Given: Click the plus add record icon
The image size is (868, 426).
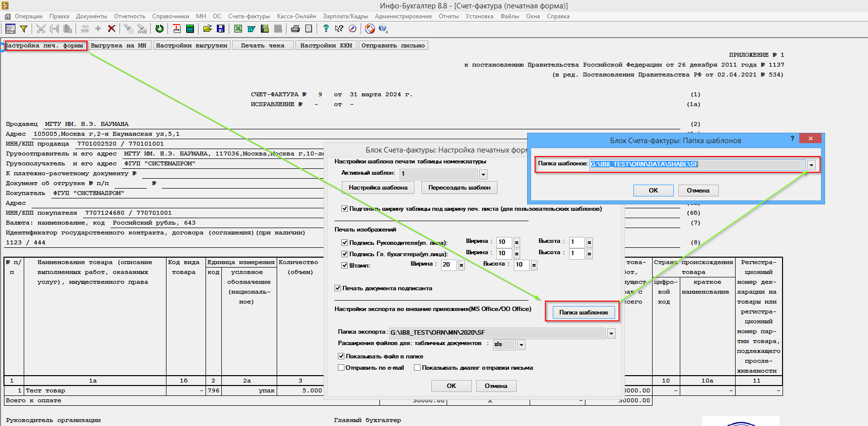Looking at the screenshot, I should (98, 29).
